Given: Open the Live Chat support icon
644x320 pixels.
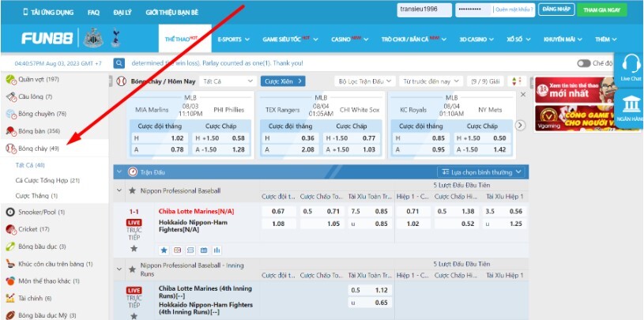Looking at the screenshot, I should click(x=630, y=68).
